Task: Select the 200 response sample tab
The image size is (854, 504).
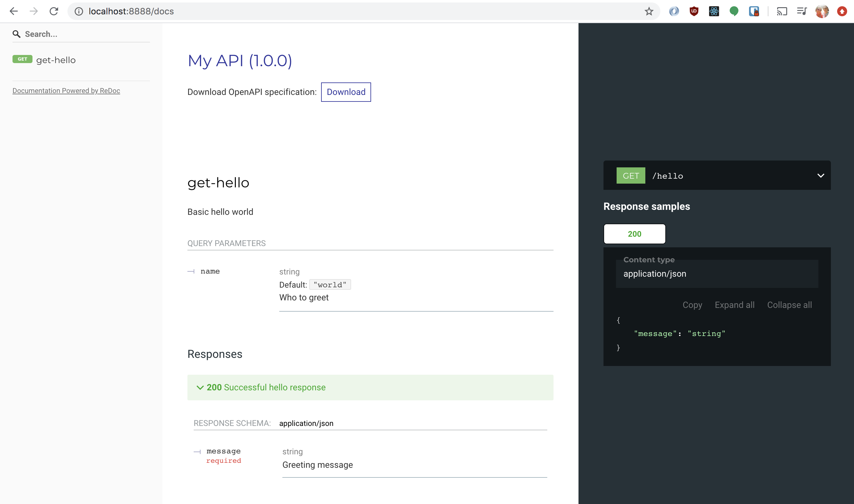Action: click(x=634, y=234)
